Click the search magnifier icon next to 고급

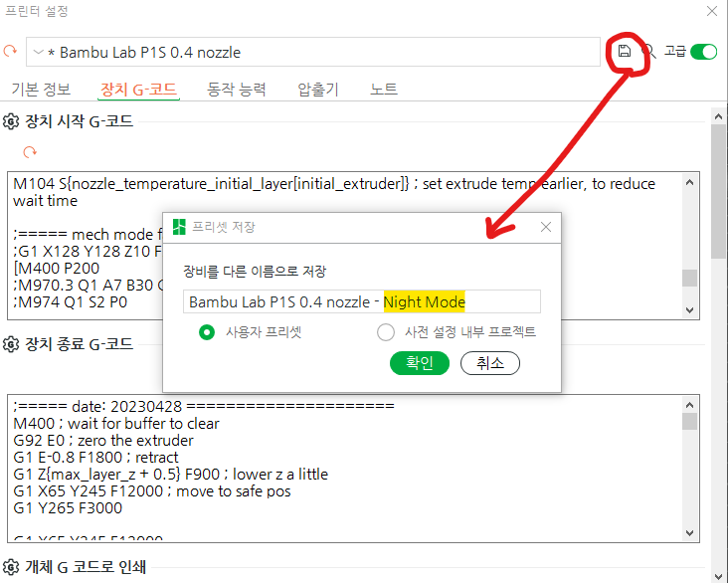pos(649,52)
